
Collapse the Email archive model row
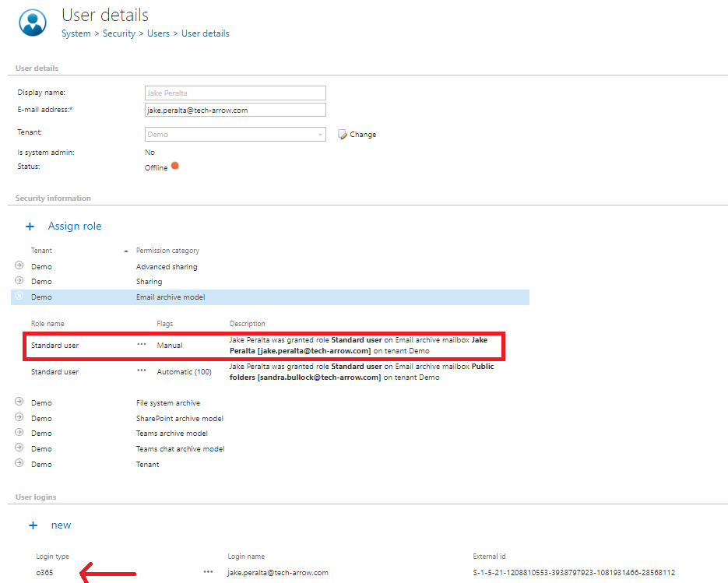[19, 297]
